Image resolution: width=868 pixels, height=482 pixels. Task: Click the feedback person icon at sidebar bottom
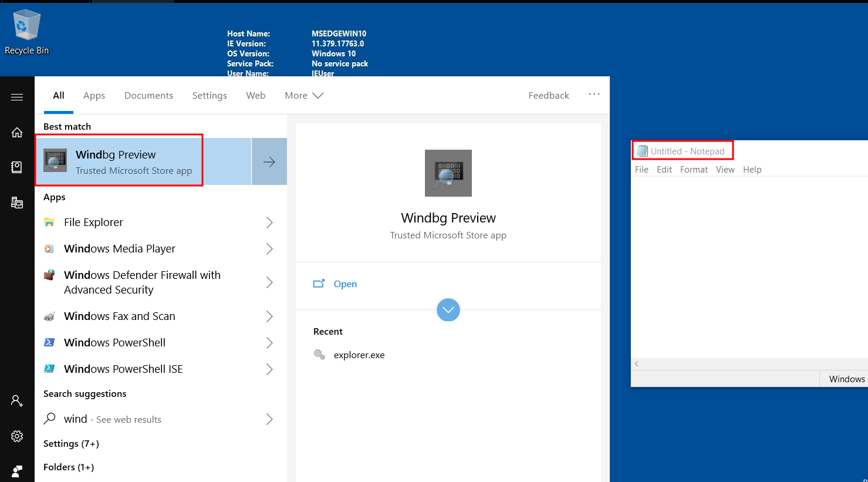(x=17, y=471)
